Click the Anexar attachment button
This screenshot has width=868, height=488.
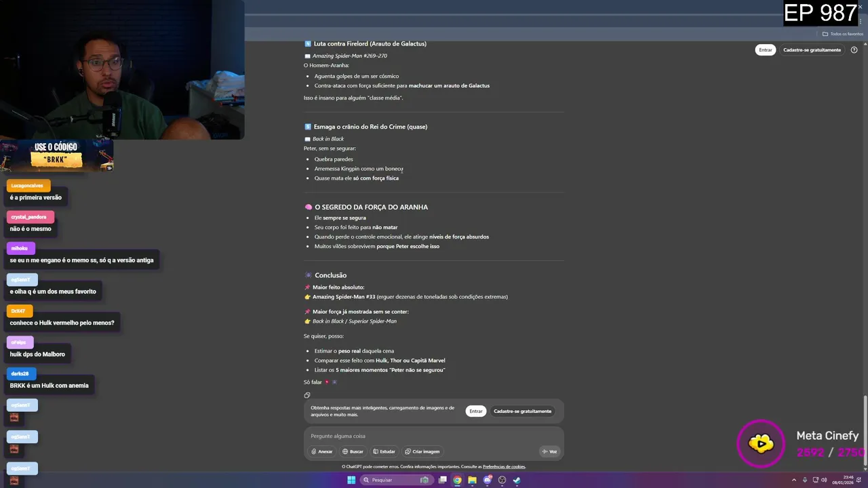[x=322, y=451]
